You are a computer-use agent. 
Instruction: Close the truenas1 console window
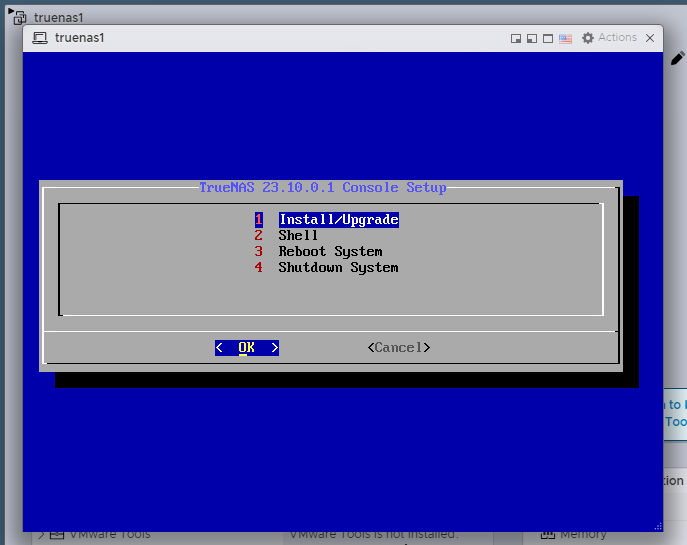coord(650,38)
